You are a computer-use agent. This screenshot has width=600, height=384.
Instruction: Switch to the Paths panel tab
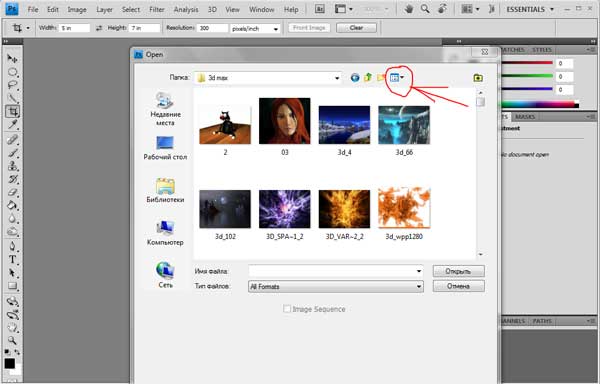coord(542,321)
